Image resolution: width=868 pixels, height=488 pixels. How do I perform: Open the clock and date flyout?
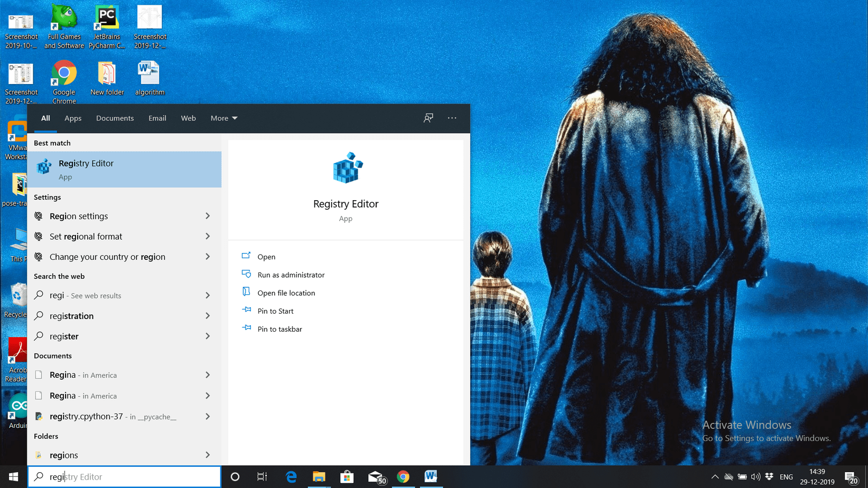click(x=817, y=476)
